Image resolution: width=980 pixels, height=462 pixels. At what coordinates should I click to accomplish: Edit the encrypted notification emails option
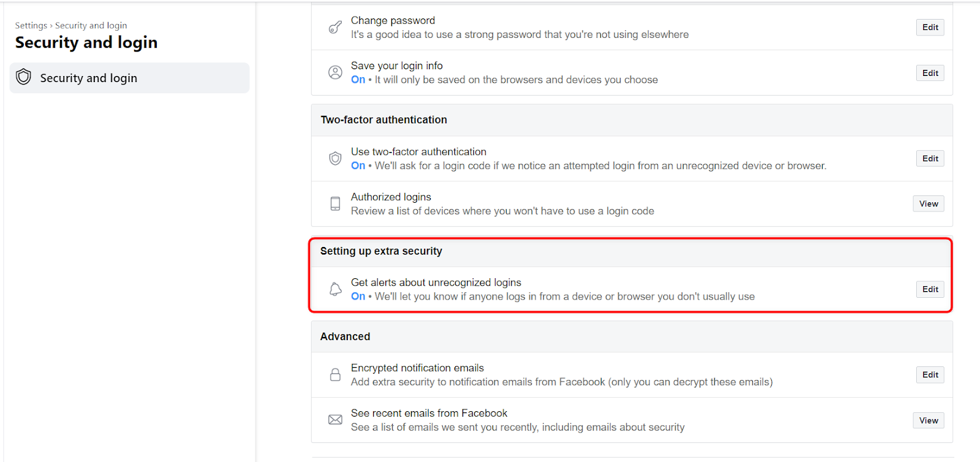click(x=929, y=374)
